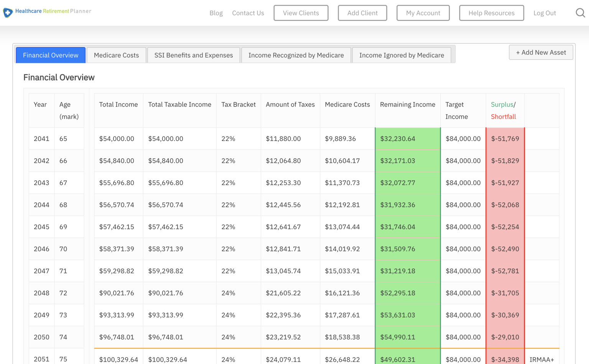This screenshot has height=364, width=589.
Task: Open Income Ignored by Medicare tab
Action: click(x=401, y=55)
